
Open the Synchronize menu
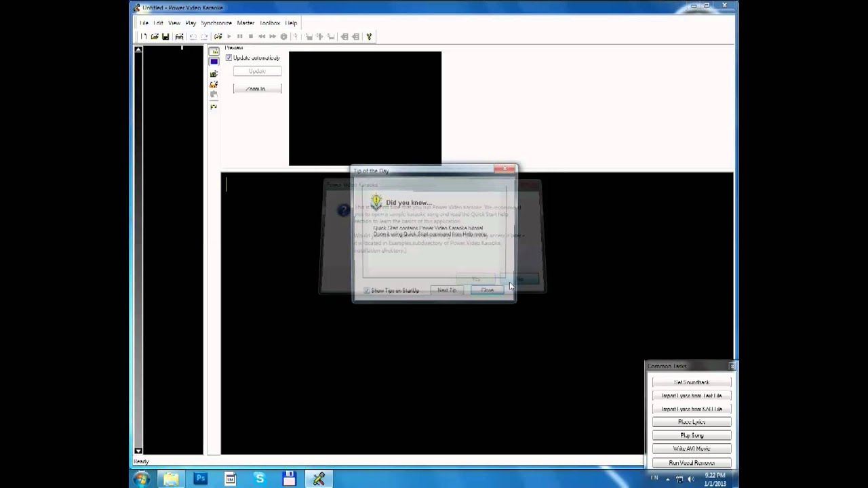point(216,23)
